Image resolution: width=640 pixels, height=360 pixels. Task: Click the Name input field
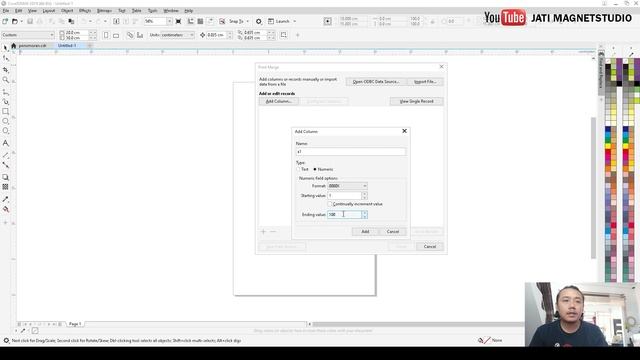coord(351,152)
